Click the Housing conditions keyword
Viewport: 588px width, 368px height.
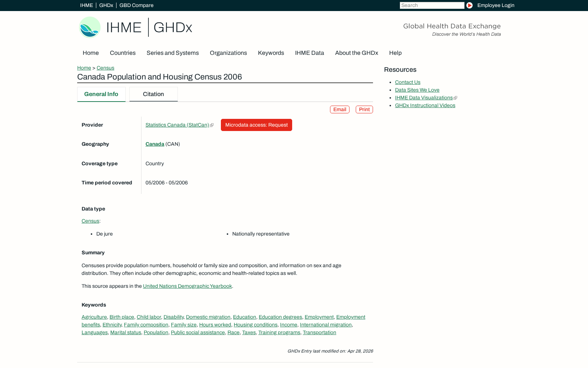[255, 325]
